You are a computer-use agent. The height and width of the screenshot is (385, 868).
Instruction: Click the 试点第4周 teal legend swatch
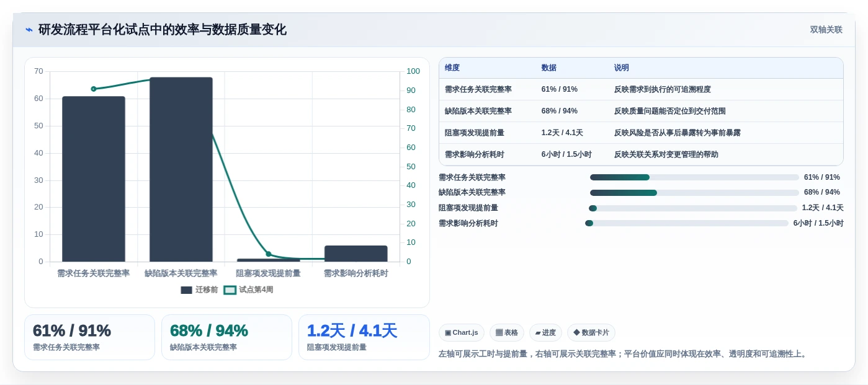pyautogui.click(x=230, y=290)
